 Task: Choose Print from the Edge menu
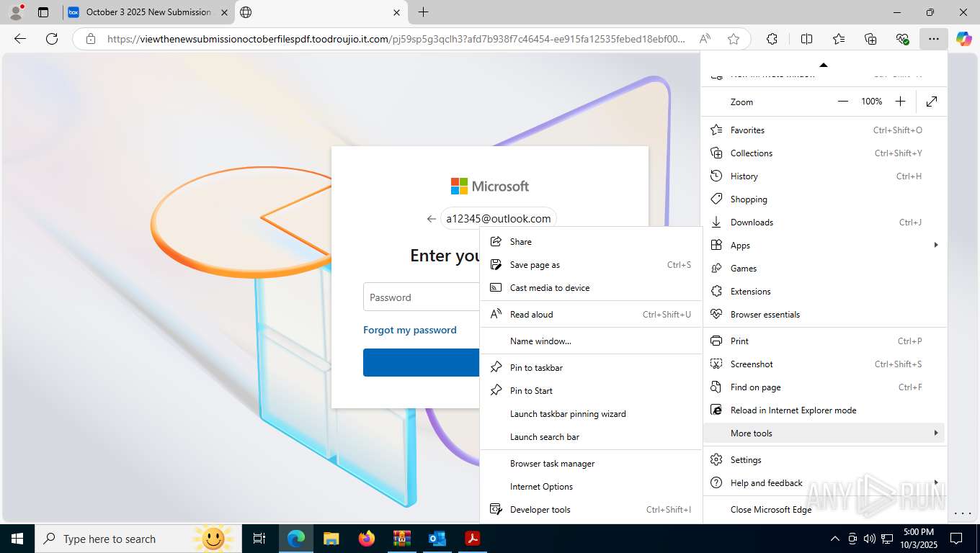(x=824, y=341)
